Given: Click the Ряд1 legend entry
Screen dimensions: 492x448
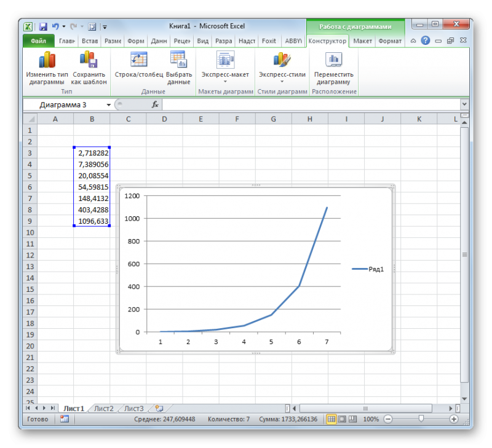Looking at the screenshot, I should (x=368, y=269).
